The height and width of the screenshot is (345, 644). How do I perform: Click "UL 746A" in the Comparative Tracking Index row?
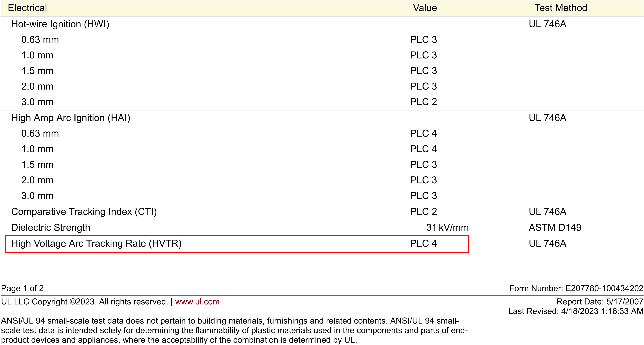coord(548,212)
